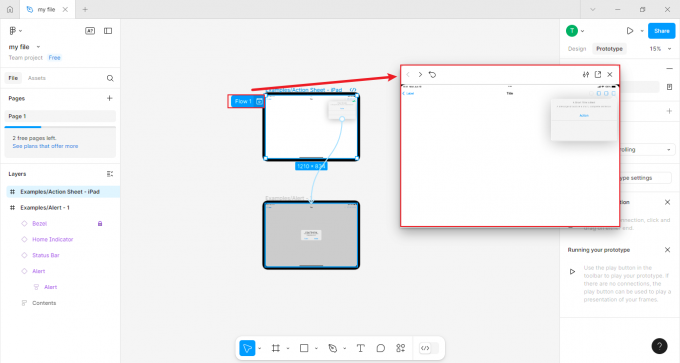Switch to the Assets tab
The image size is (680, 363).
tap(37, 78)
